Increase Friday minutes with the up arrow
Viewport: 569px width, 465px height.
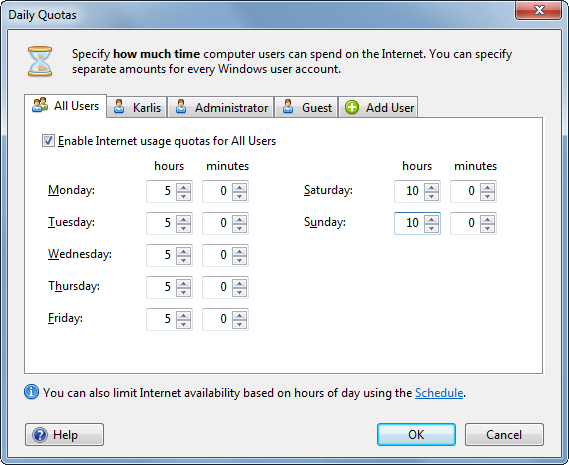coord(240,315)
